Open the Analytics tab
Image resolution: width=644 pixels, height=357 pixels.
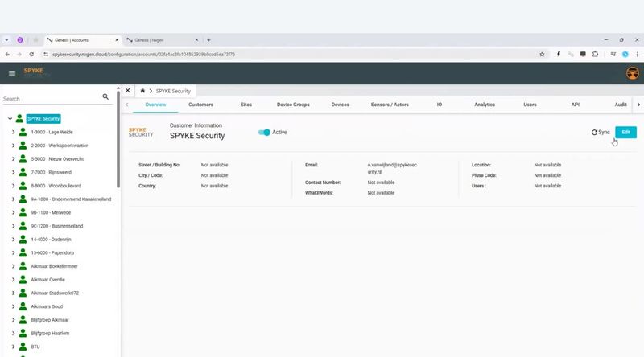(x=485, y=105)
